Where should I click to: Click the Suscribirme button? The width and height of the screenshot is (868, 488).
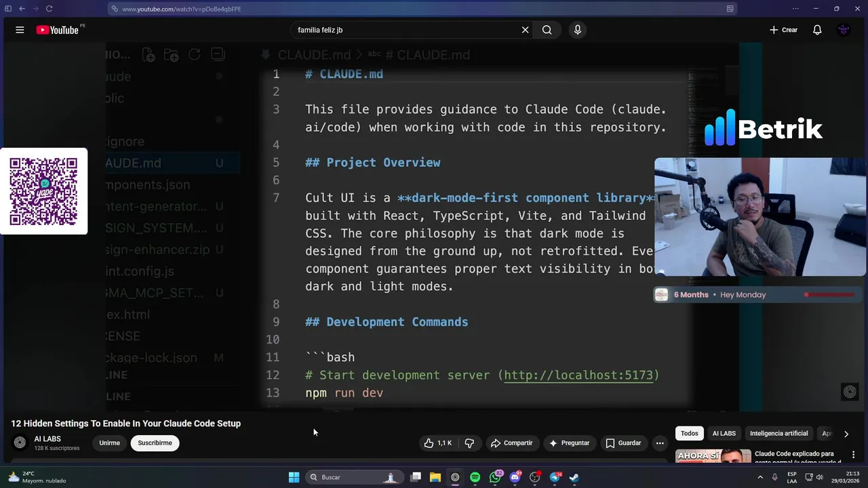click(155, 443)
